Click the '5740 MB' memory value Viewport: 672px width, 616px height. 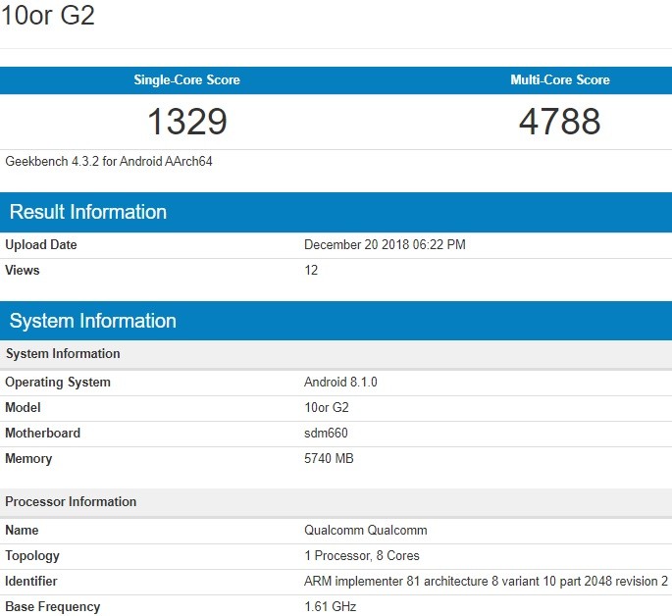329,459
